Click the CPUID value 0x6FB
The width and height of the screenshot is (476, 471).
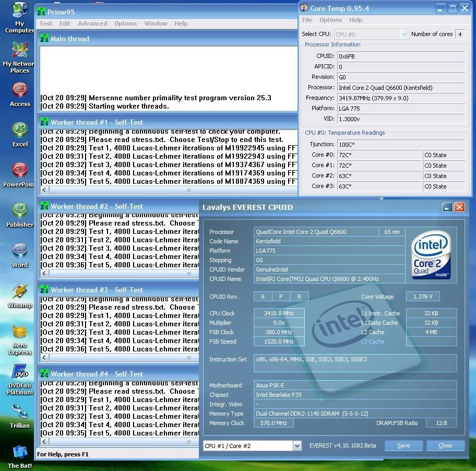coord(401,56)
